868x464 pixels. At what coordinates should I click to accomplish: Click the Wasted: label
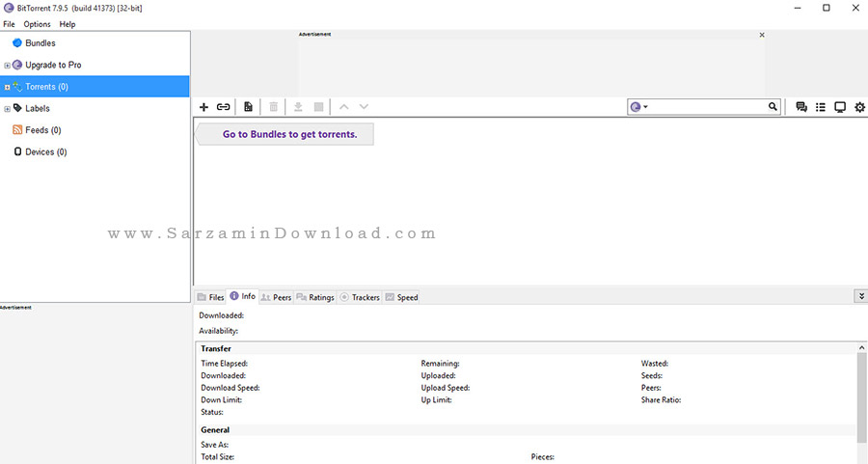tap(654, 364)
